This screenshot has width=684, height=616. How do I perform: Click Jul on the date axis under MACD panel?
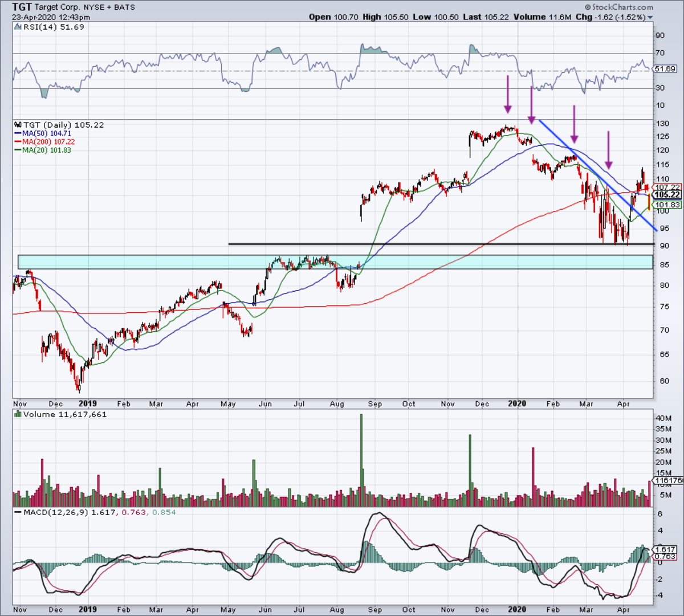(x=299, y=610)
